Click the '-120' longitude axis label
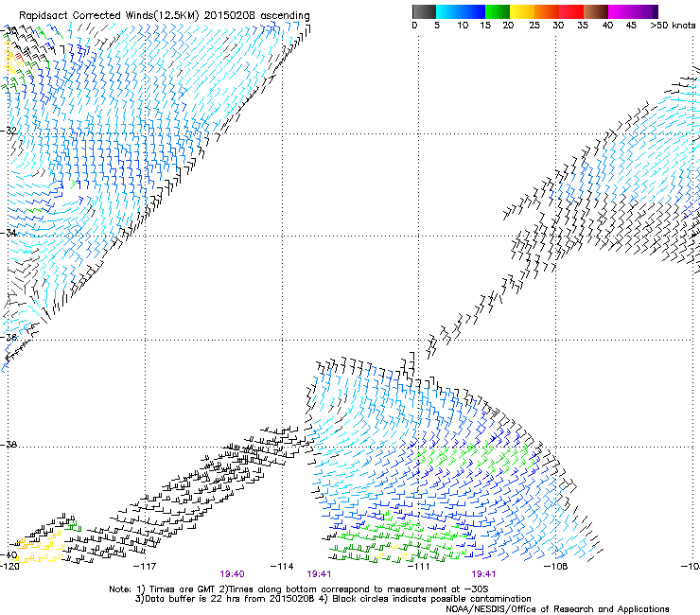The height and width of the screenshot is (615, 700). coord(9,567)
